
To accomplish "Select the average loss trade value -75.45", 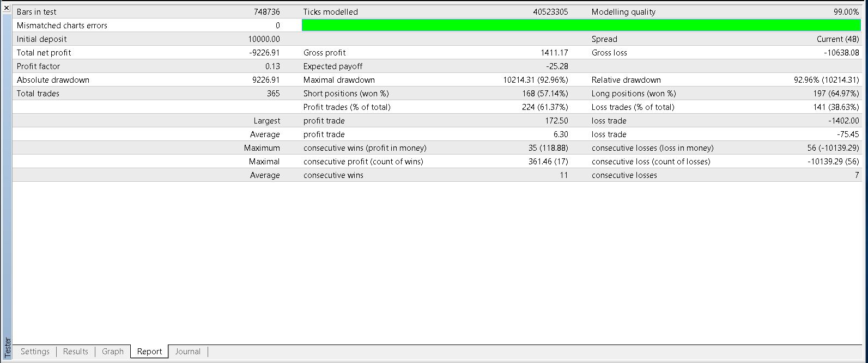I will pos(848,134).
